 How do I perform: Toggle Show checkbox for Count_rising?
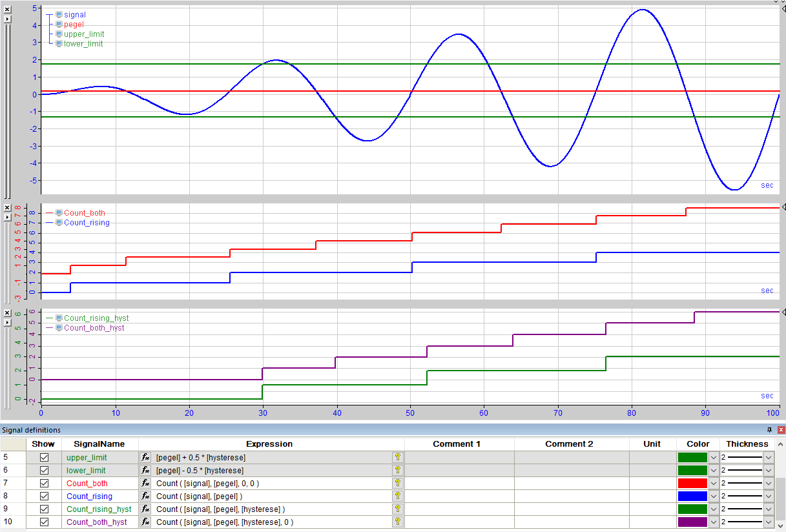(x=45, y=496)
